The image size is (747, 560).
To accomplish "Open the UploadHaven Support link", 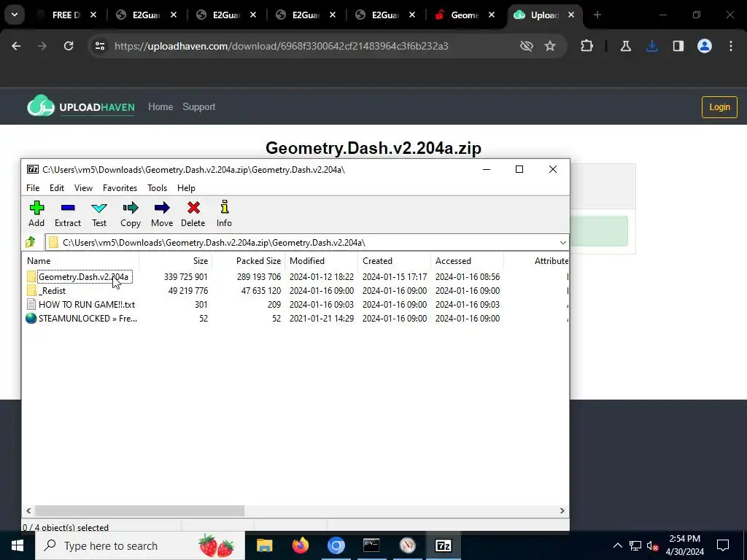I will 198,106.
